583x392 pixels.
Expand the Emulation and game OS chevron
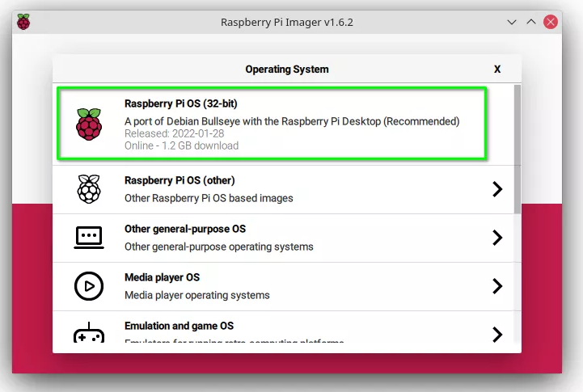coord(497,335)
